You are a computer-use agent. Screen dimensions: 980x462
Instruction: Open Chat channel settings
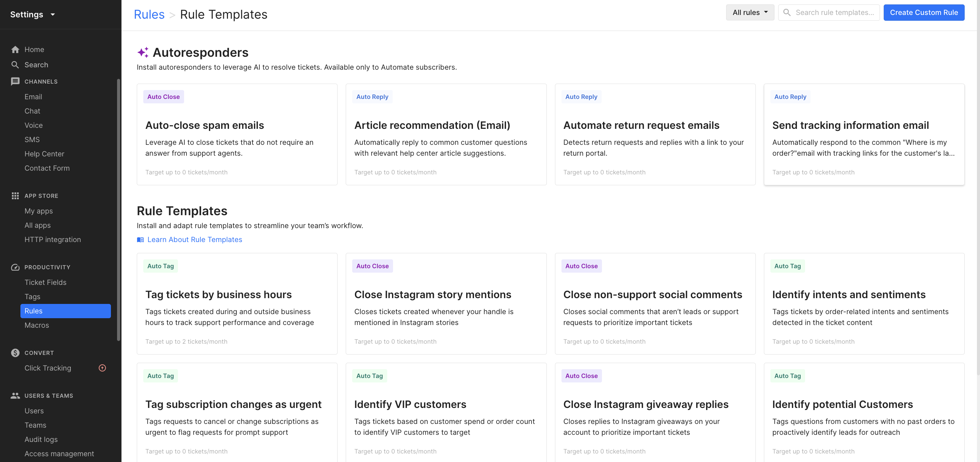(x=32, y=111)
